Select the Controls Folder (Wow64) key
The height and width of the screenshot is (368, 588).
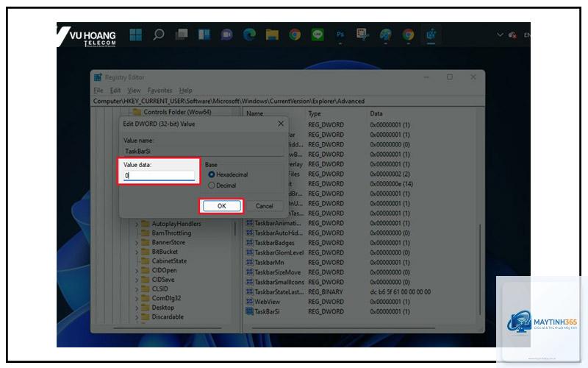tap(177, 112)
